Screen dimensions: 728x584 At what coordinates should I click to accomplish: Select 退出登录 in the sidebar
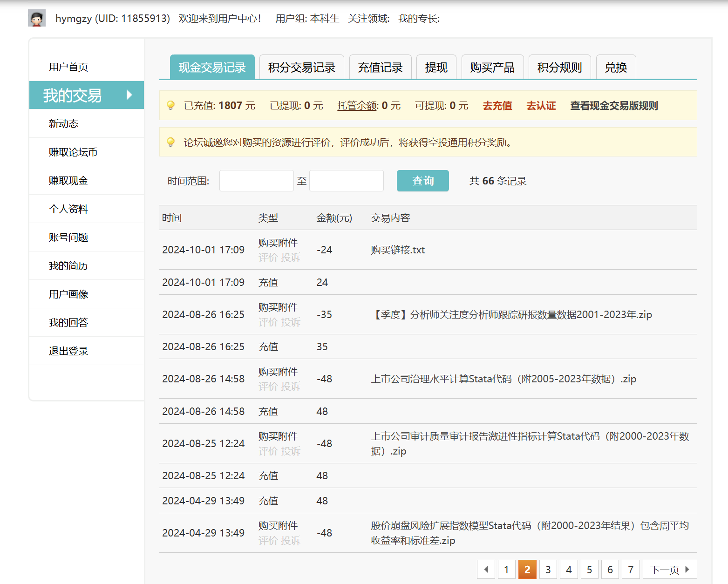[68, 351]
